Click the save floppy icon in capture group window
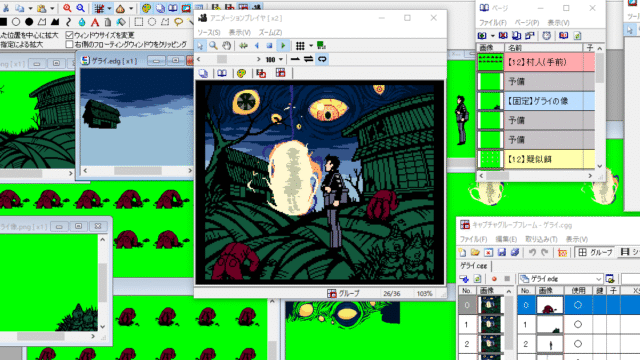640x360 pixels. [x=502, y=252]
